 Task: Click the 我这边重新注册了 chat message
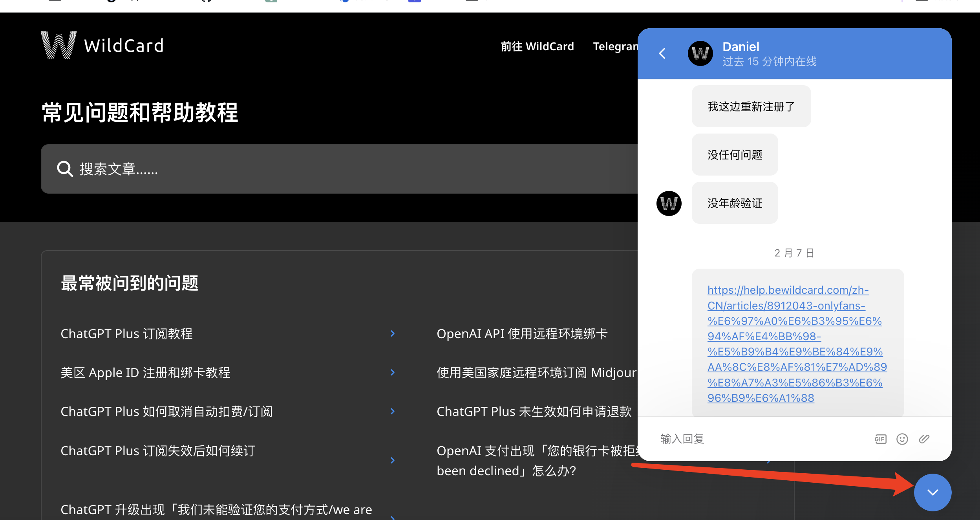751,106
